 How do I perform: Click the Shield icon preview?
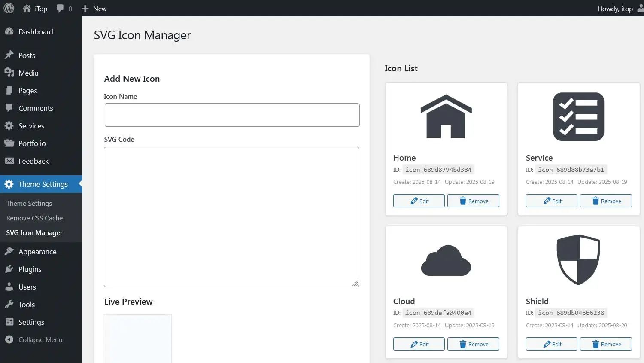578,259
